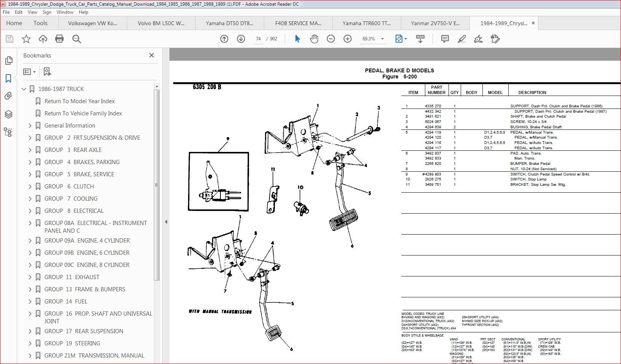Save the file using the floppy disk icon
Image resolution: width=621 pixels, height=364 pixels.
pyautogui.click(x=10, y=39)
